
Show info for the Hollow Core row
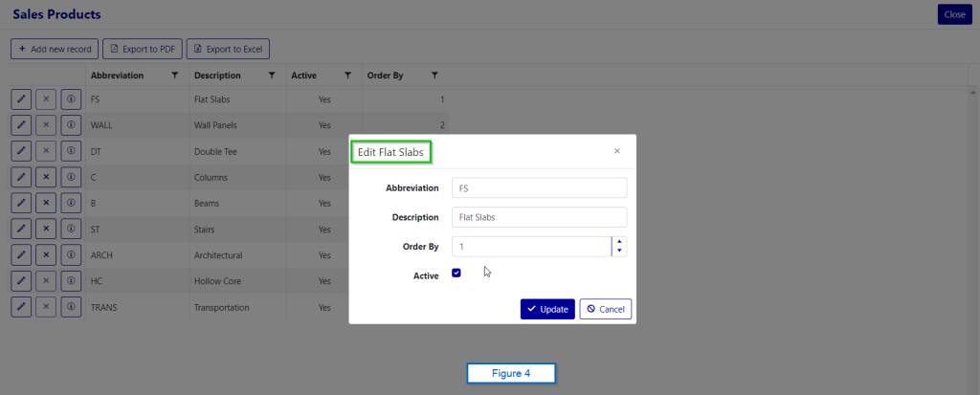(71, 281)
